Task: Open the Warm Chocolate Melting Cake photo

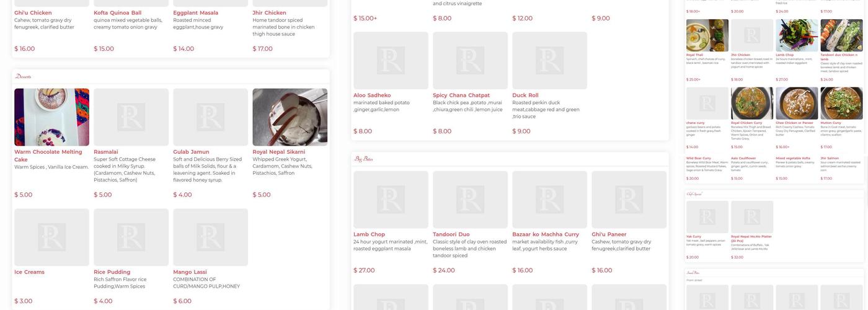Action: click(x=51, y=117)
